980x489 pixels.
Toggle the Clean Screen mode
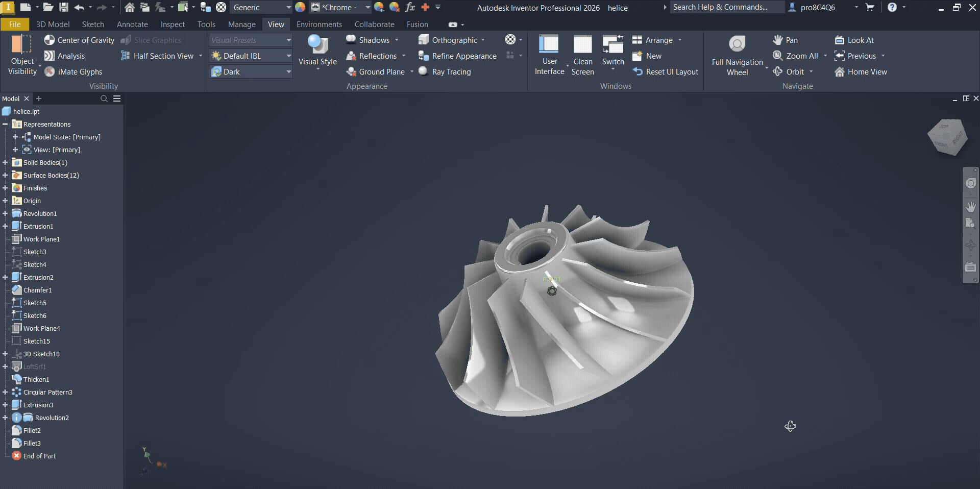[x=582, y=55]
